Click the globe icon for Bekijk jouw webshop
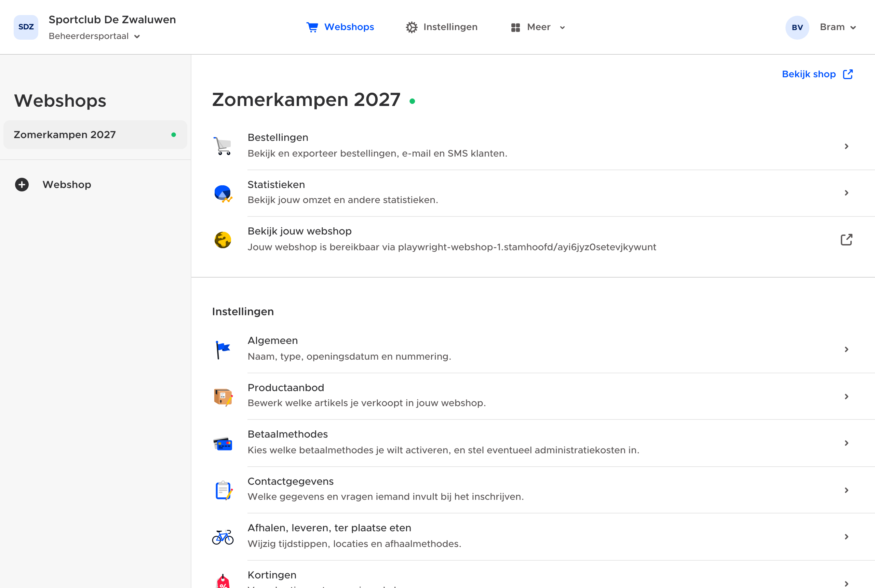The height and width of the screenshot is (588, 875). coord(223,240)
